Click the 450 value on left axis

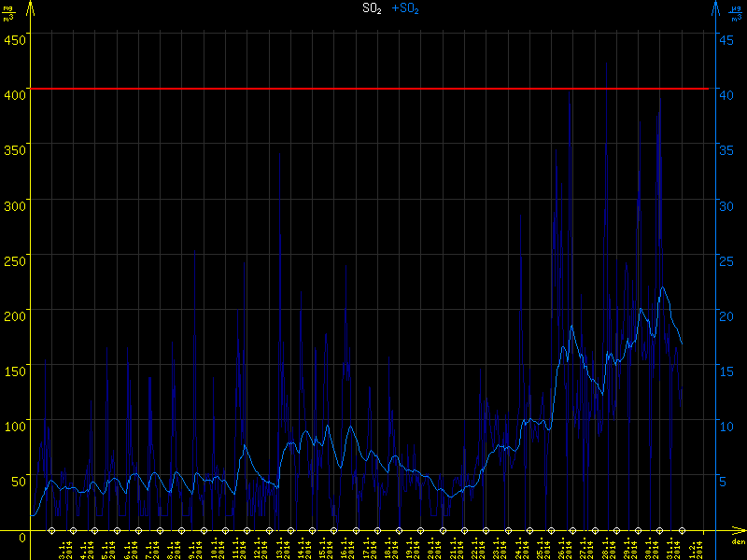pos(15,38)
